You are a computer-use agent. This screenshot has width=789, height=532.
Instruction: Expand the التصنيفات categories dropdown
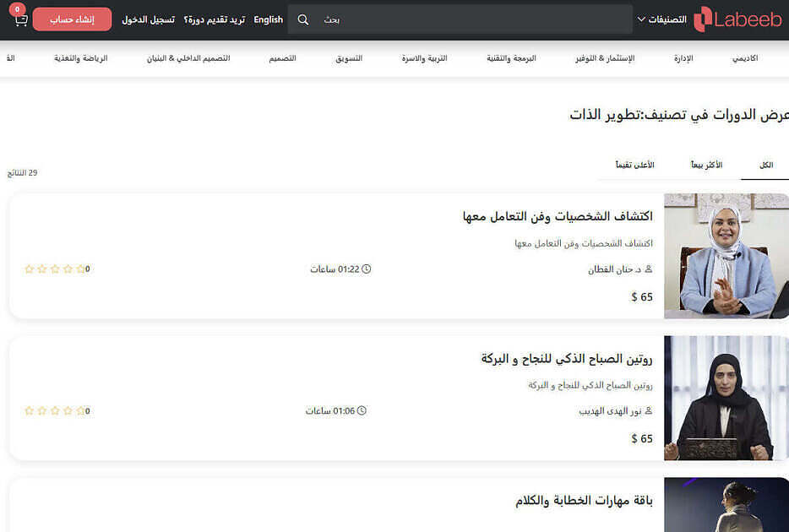click(661, 19)
